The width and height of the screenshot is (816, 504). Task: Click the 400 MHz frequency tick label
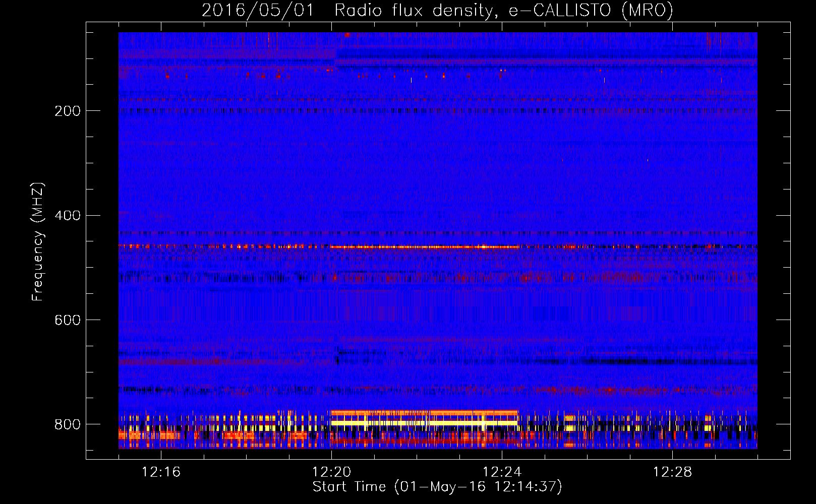68,216
